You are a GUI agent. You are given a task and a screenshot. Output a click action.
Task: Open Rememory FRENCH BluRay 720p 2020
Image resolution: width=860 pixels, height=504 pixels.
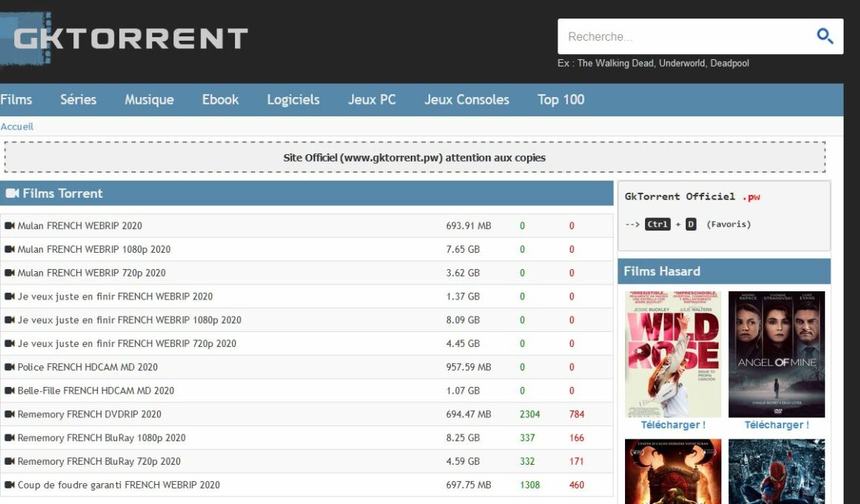click(x=99, y=461)
